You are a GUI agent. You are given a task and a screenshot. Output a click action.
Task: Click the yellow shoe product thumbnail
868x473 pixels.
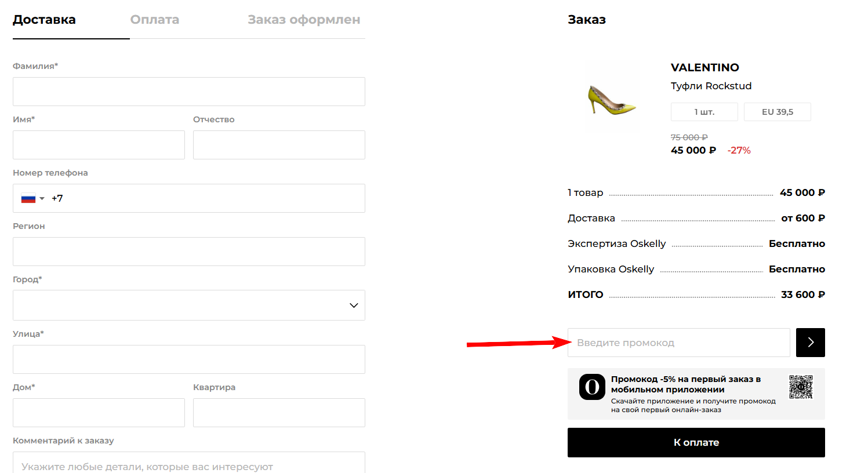(612, 96)
